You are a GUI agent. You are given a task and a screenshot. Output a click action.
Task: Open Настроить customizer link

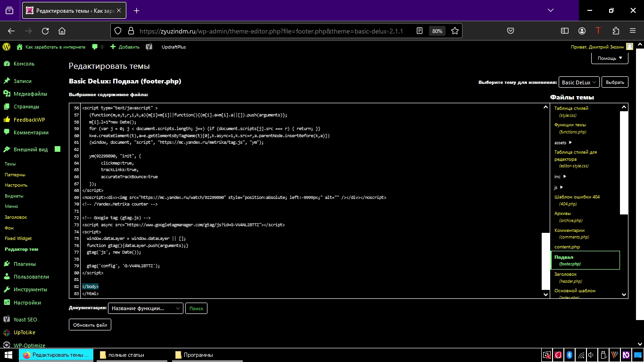point(16,185)
